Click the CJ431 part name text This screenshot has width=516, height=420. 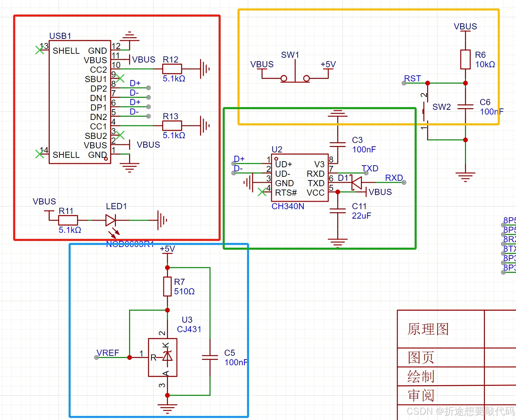pos(189,329)
